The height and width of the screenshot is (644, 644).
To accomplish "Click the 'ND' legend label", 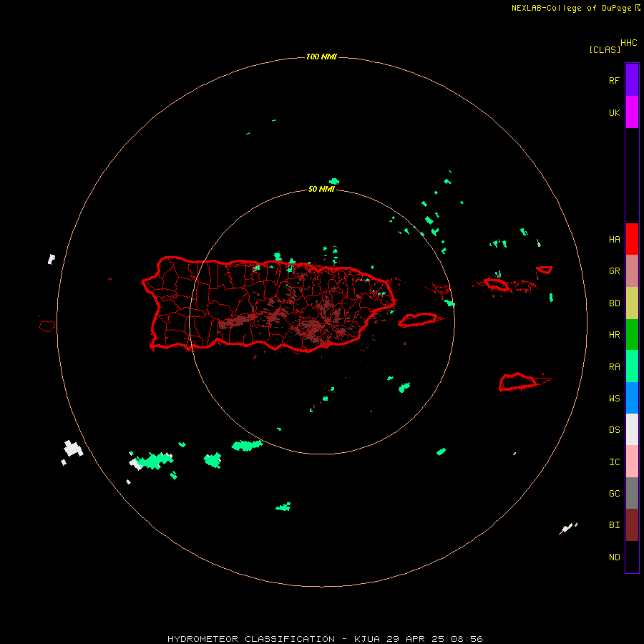I will [x=614, y=557].
